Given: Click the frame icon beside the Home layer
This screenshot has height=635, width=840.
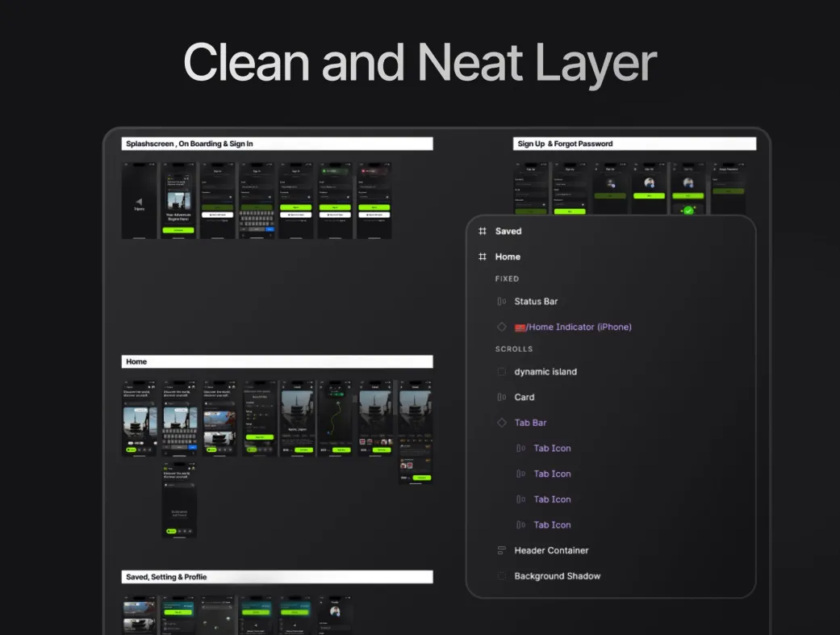Looking at the screenshot, I should click(x=483, y=257).
